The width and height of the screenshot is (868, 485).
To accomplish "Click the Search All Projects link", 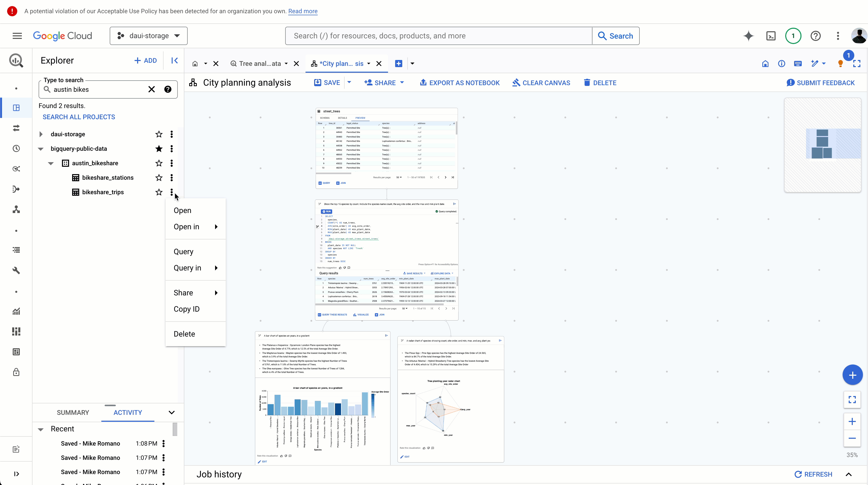I will coord(79,116).
